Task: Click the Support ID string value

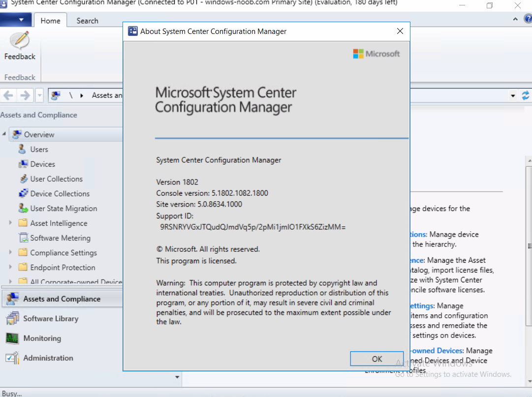Action: [x=253, y=227]
